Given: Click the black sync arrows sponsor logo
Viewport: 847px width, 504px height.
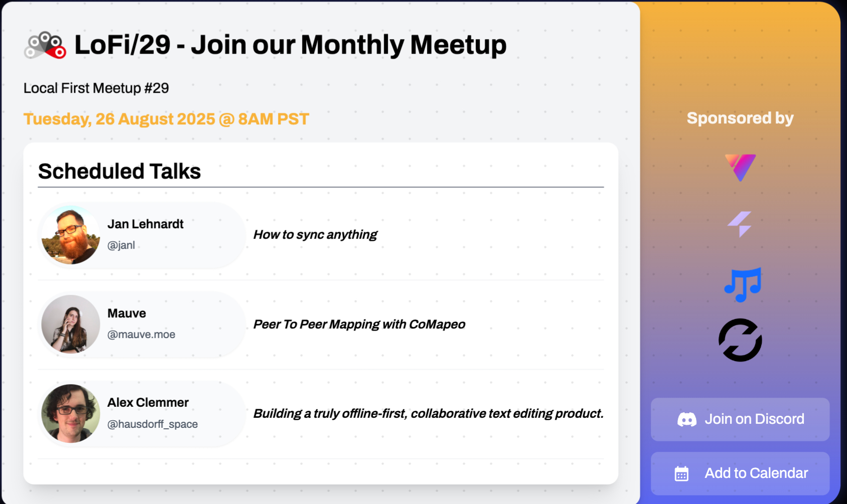Looking at the screenshot, I should pos(740,340).
